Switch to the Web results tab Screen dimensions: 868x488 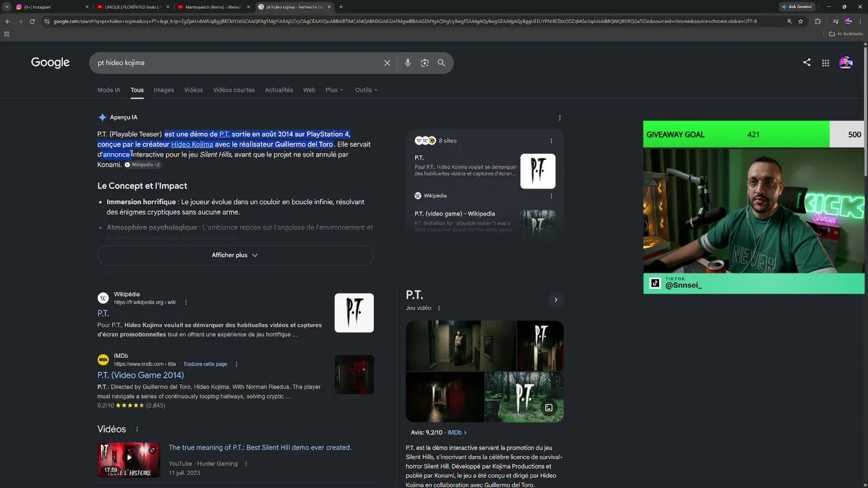pos(309,90)
